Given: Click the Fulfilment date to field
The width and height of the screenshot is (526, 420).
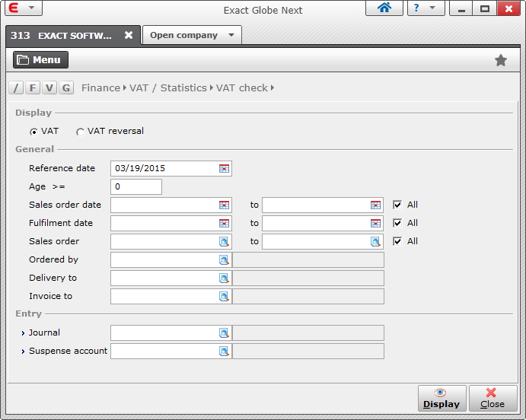Looking at the screenshot, I should coord(323,223).
